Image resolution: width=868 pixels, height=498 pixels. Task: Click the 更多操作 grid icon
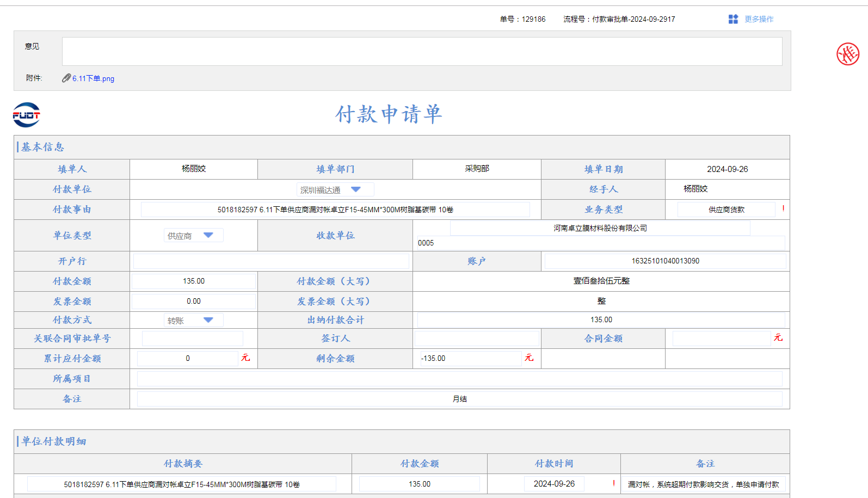point(733,19)
